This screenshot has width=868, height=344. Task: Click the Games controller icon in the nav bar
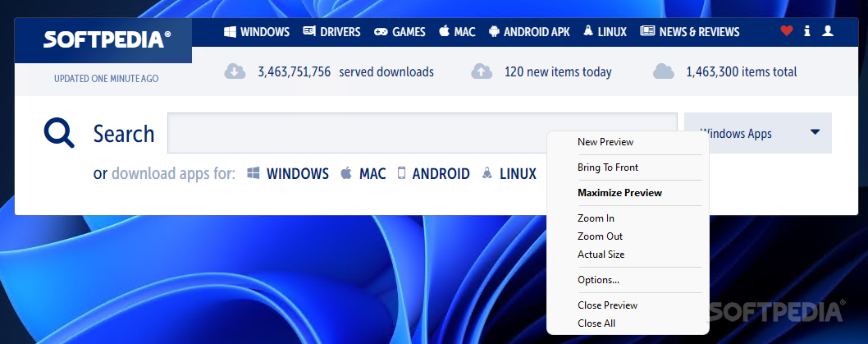pos(381,31)
